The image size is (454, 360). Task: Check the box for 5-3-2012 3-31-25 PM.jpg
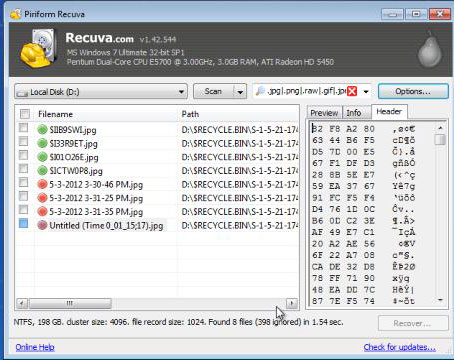pos(23,196)
